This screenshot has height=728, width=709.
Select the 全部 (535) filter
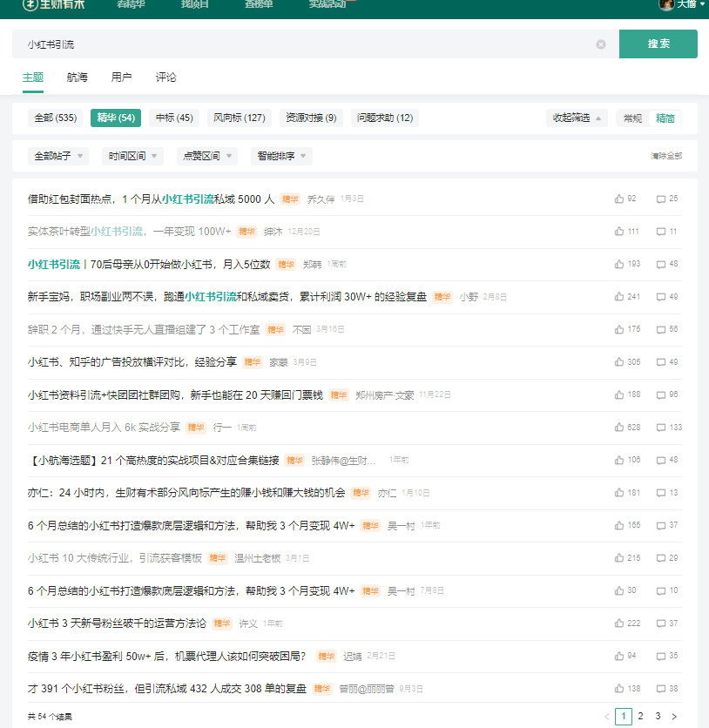click(55, 118)
